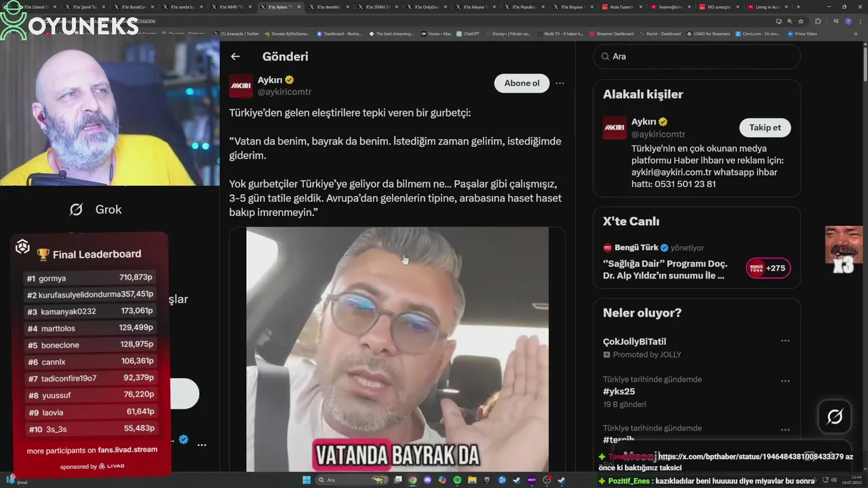Go back using the Gönderi arrow
The image size is (868, 488).
click(235, 57)
